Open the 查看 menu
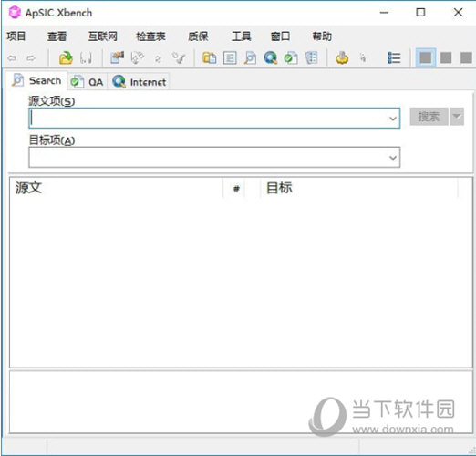Screen dimensions: 476x456 [57, 36]
